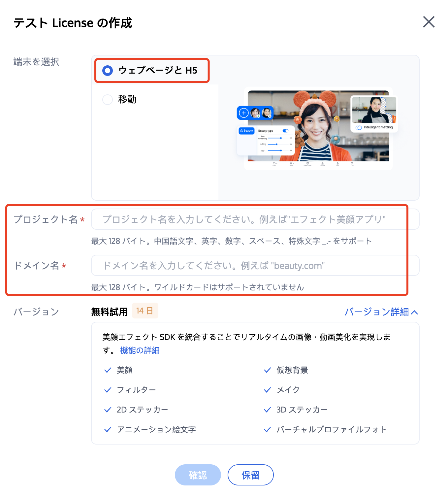Toggle the Beauty type switch in preview
This screenshot has width=448, height=497.
pos(286,131)
